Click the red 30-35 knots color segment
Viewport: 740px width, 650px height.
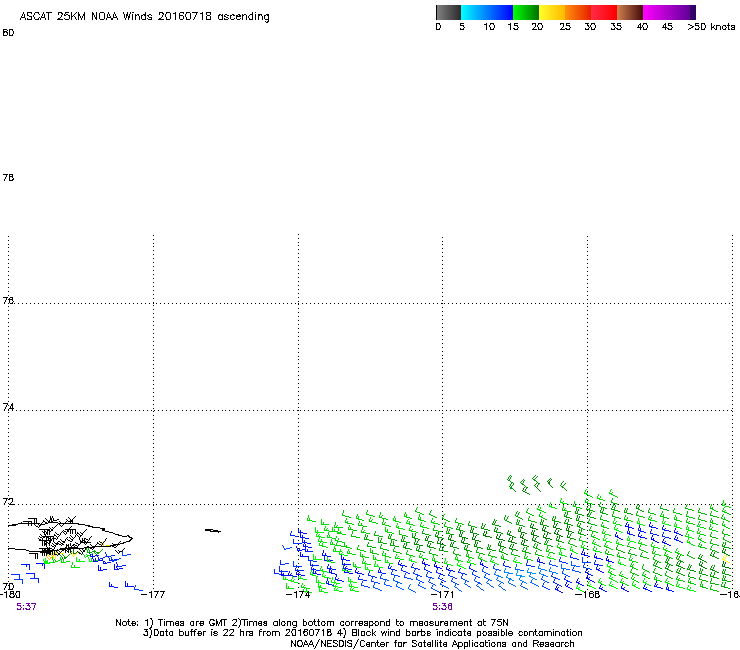tap(604, 12)
